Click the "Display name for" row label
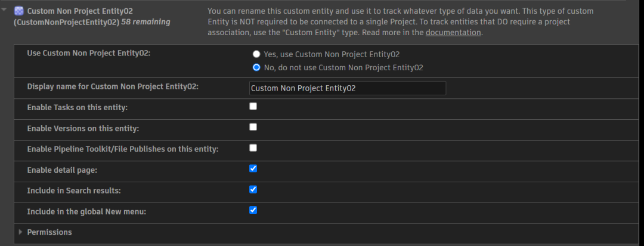The height and width of the screenshot is (246, 644). coord(113,86)
